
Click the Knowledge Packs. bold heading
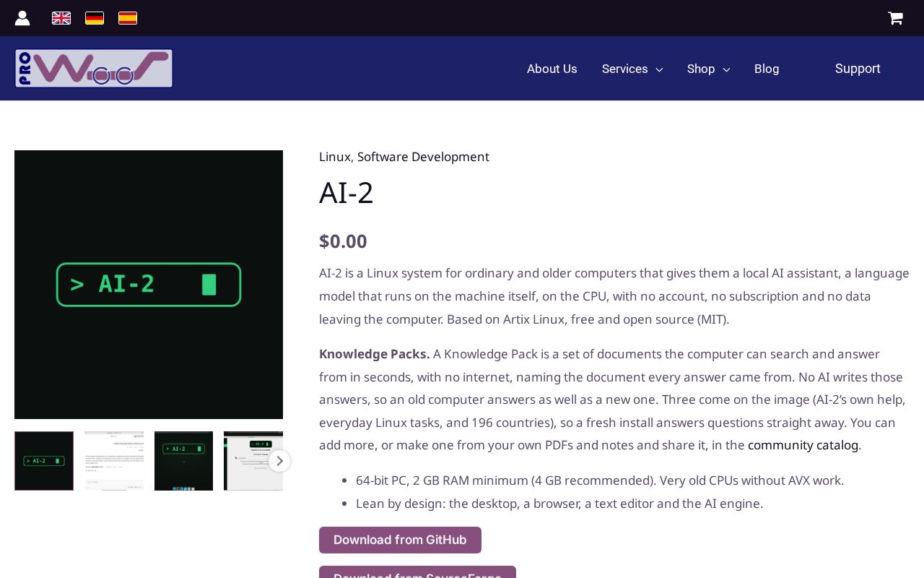375,354
